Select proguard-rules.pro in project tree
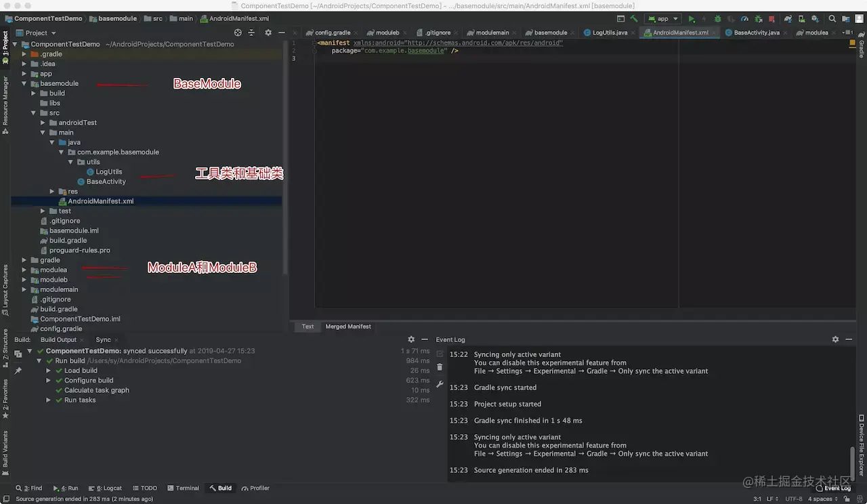 75,250
